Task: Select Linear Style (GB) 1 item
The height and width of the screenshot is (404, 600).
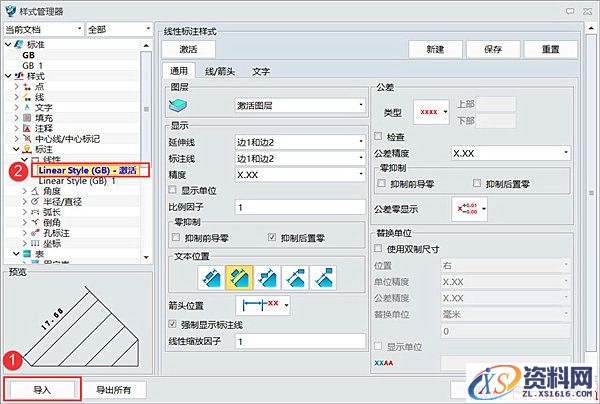Action: tap(77, 181)
